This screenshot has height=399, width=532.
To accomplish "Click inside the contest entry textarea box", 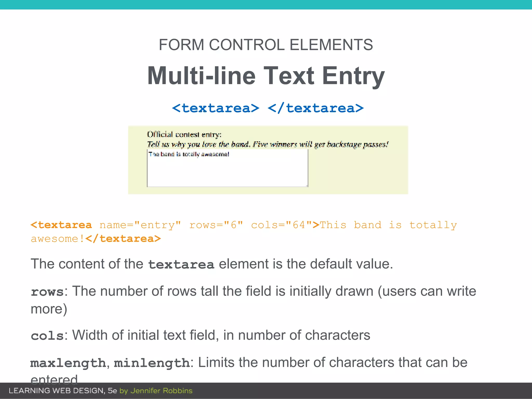I will point(228,168).
